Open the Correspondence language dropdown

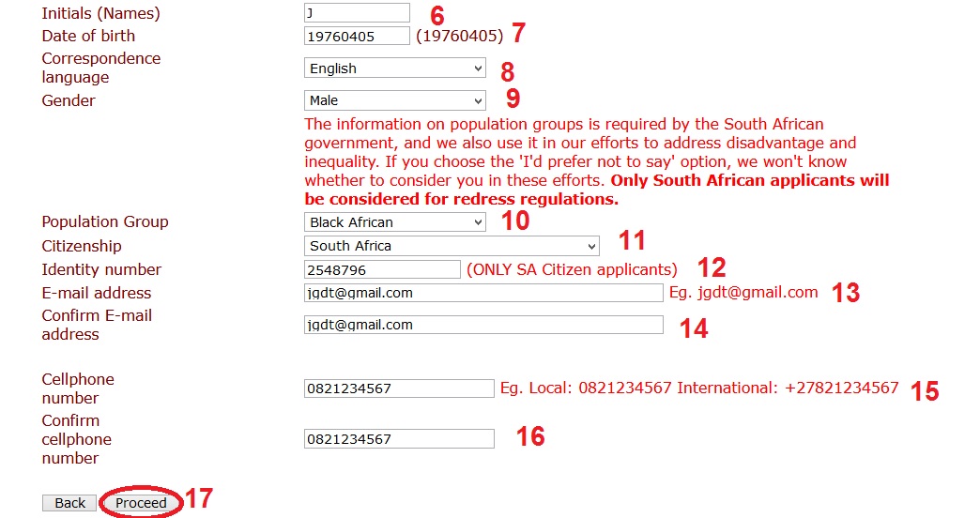coord(394,69)
